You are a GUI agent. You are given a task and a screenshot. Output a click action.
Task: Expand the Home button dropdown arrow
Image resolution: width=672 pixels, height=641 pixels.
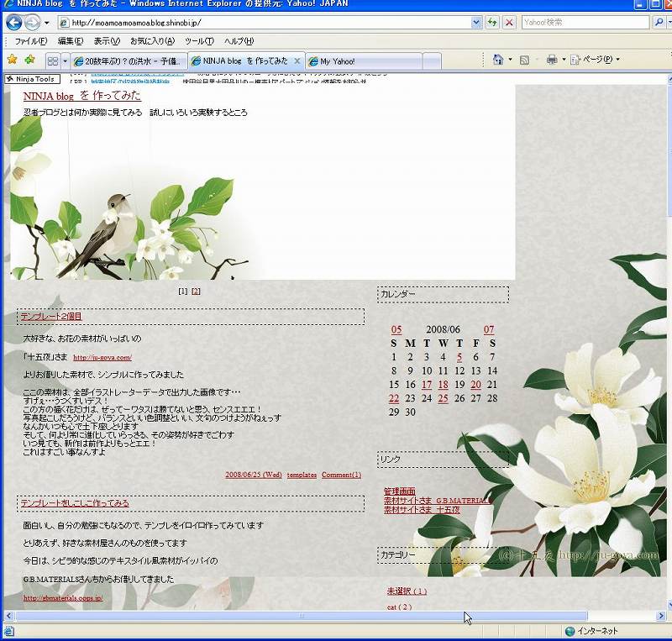510,60
